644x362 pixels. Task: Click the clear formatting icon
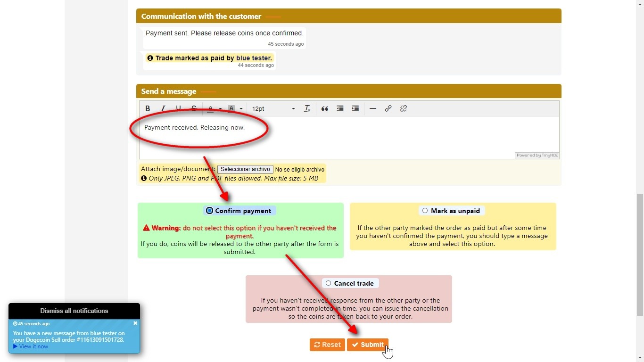tap(307, 108)
